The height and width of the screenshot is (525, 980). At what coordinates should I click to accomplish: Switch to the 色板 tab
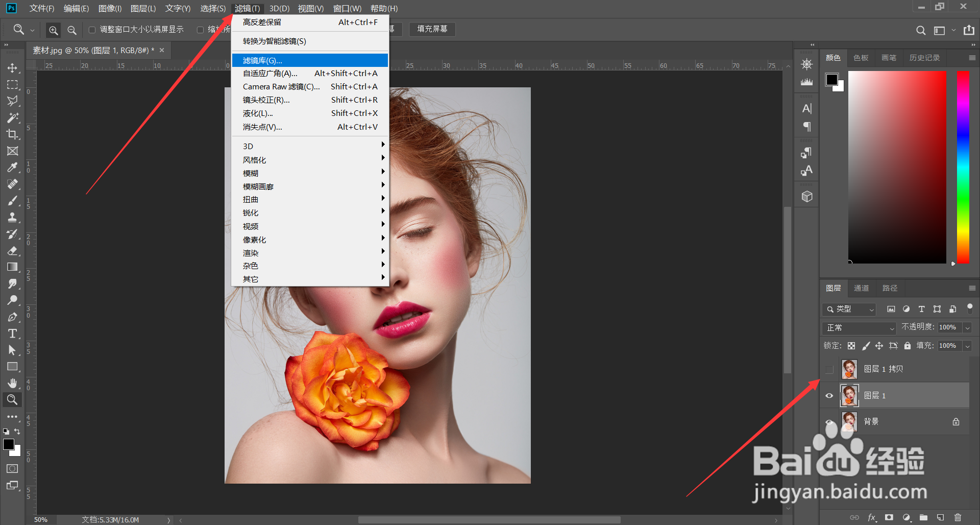(x=861, y=58)
